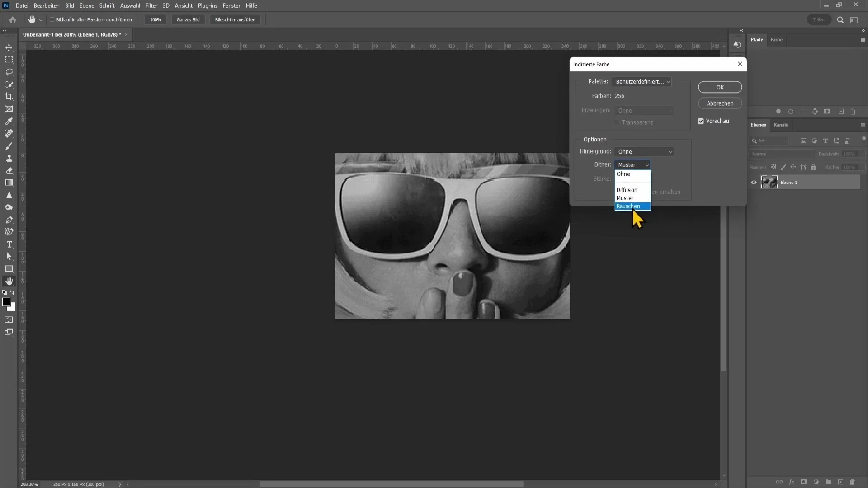Open the background color swatch
The width and height of the screenshot is (868, 488).
tap(12, 308)
